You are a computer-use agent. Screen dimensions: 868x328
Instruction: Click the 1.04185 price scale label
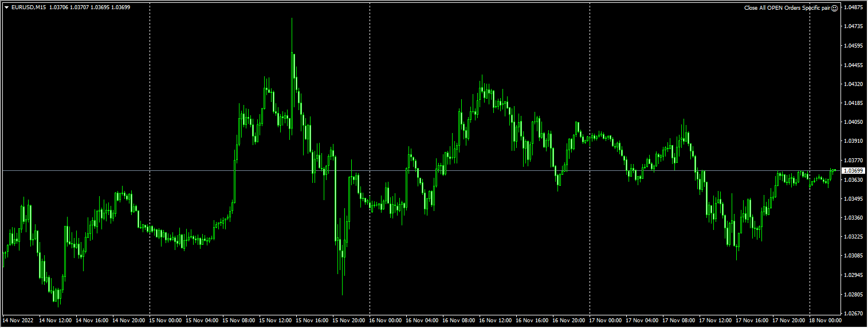coord(854,103)
